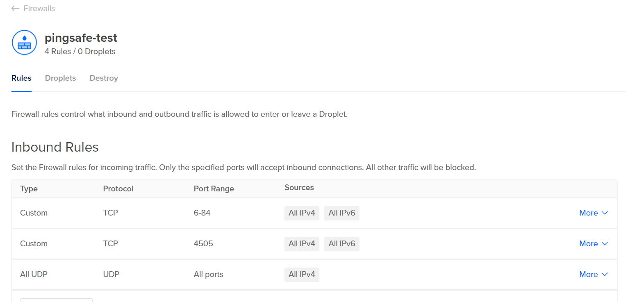Click All IPv4 tag in the 6-84 rule
This screenshot has width=644, height=302.
click(302, 213)
